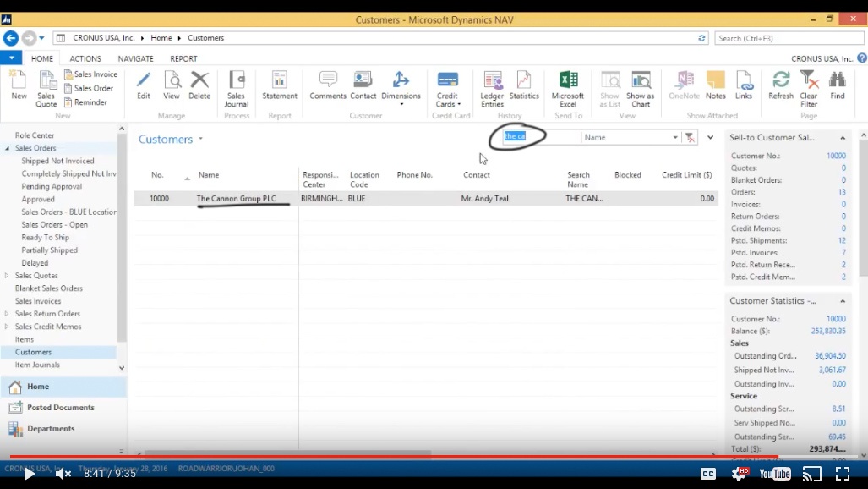Viewport: 868px width, 489px height.
Task: Collapse the Sales Orders tree node
Action: (8, 148)
